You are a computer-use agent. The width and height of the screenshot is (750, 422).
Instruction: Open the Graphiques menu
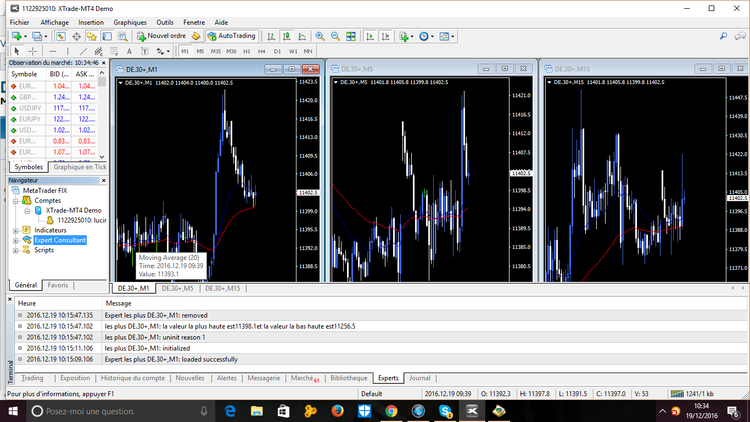point(129,21)
